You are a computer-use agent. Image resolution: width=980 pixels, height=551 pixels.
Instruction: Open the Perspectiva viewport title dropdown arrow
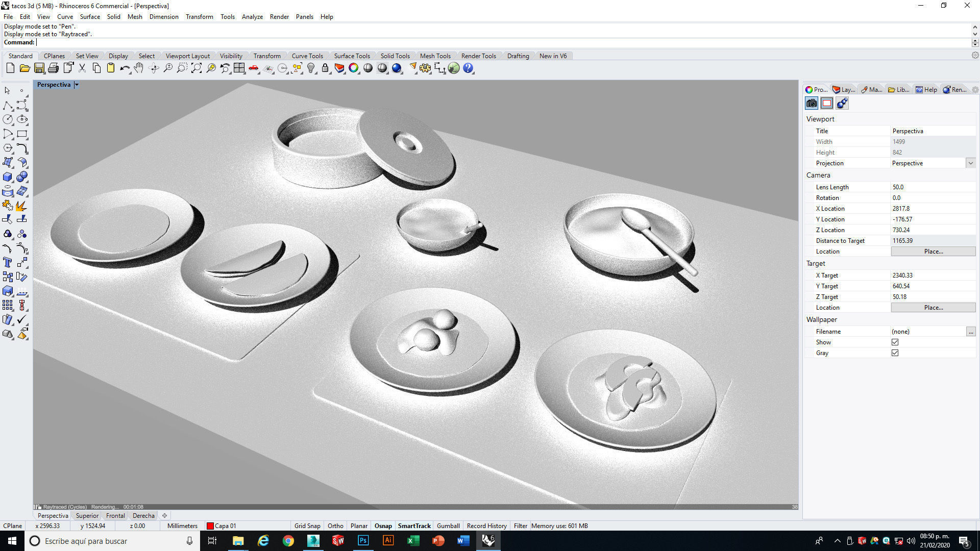pyautogui.click(x=77, y=85)
